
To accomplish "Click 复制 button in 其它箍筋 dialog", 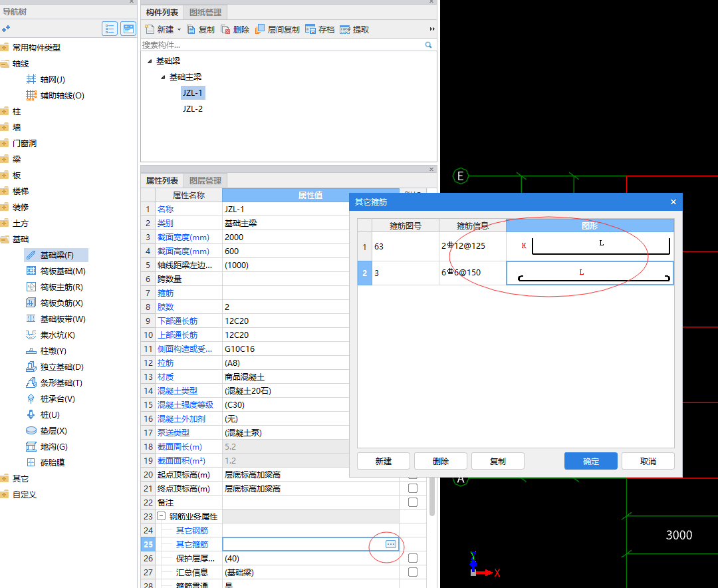I will click(x=498, y=461).
